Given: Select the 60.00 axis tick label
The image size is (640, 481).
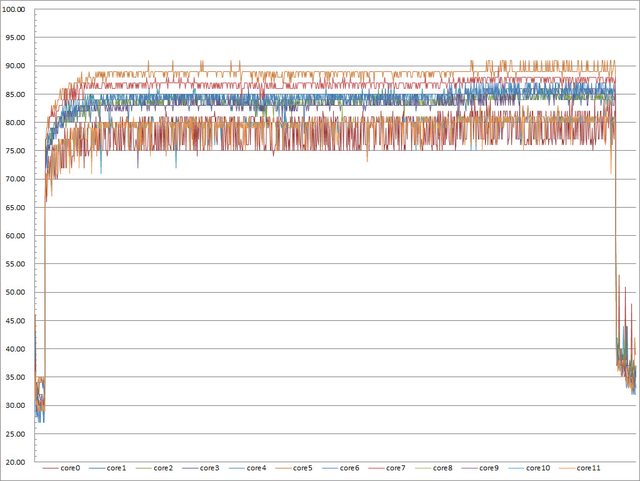Looking at the screenshot, I should [19, 236].
